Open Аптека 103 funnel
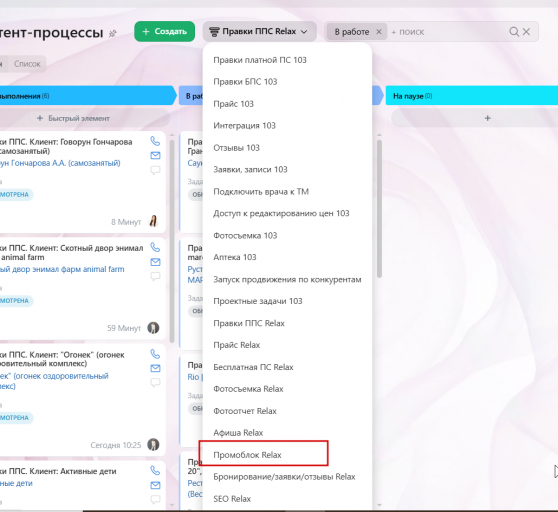558x512 pixels. [x=235, y=257]
